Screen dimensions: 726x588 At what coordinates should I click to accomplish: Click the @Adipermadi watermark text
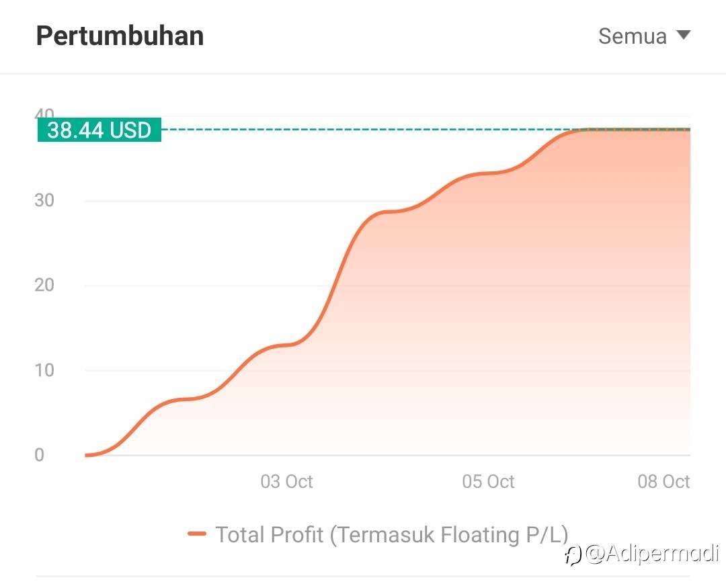click(x=652, y=553)
